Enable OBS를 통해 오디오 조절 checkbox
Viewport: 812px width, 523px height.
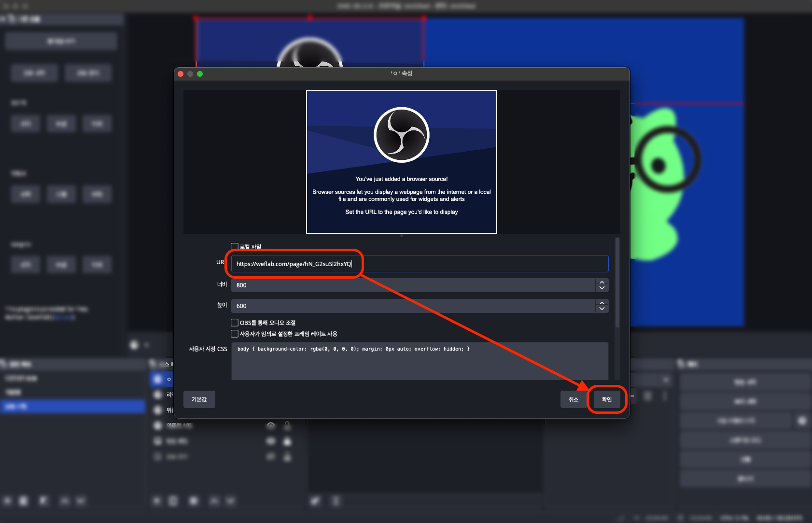click(x=235, y=323)
